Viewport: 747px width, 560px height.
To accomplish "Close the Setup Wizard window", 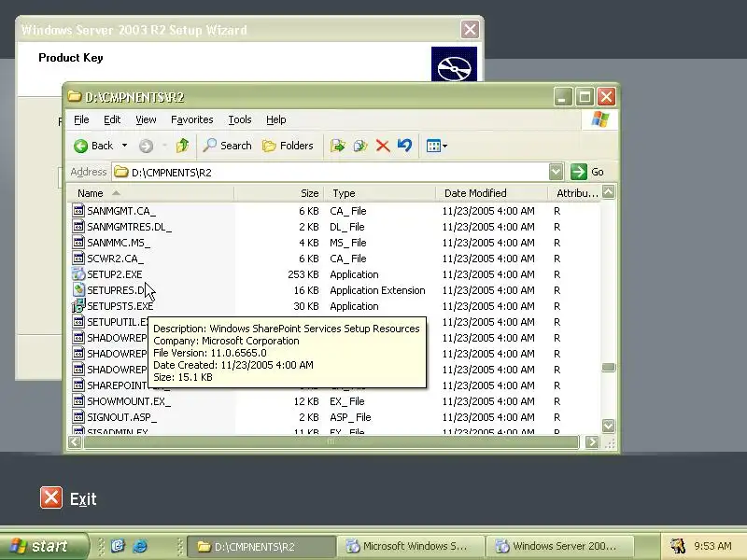I will pyautogui.click(x=470, y=30).
